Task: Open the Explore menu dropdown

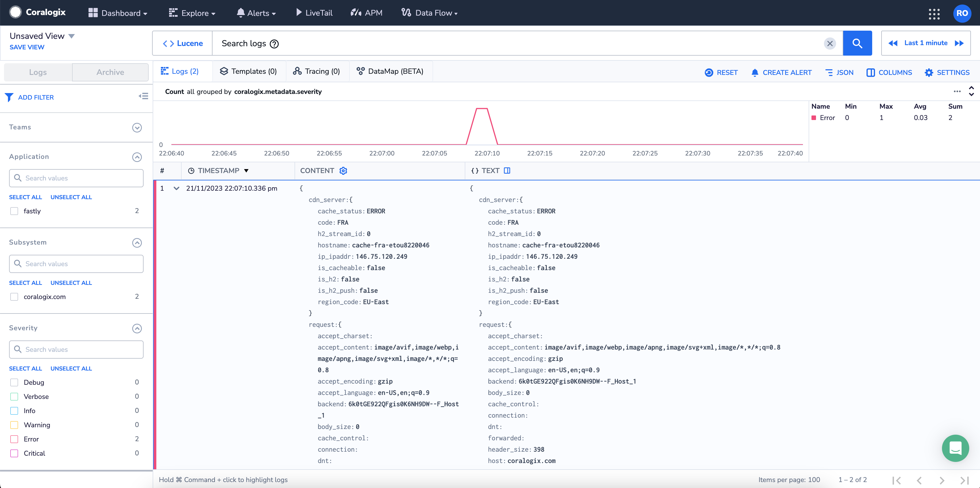Action: (192, 13)
